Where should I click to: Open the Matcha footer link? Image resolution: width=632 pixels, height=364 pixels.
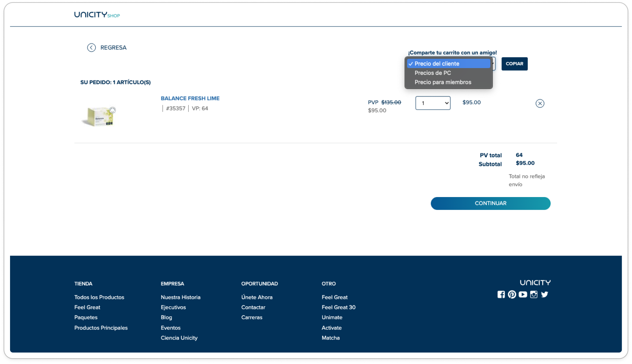coord(330,338)
